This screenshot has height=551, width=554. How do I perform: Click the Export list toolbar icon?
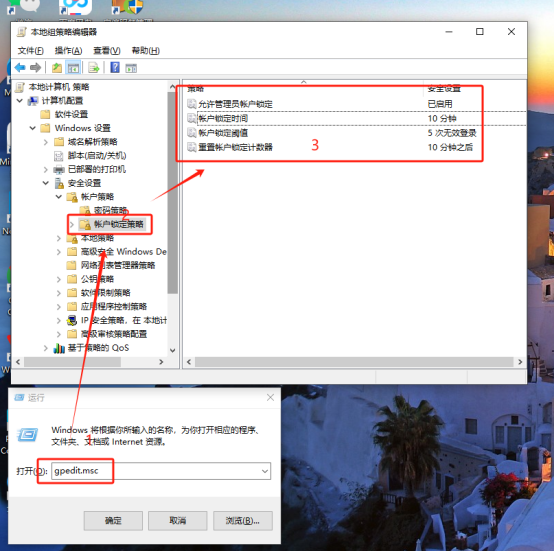pyautogui.click(x=94, y=67)
